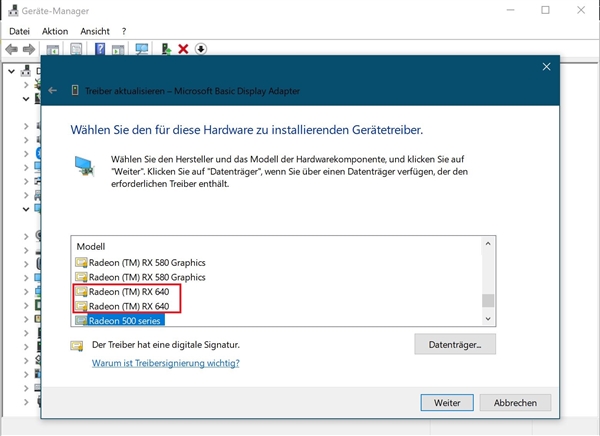The height and width of the screenshot is (436, 600).
Task: Collapse the root computer node in device tree
Action: click(x=10, y=71)
